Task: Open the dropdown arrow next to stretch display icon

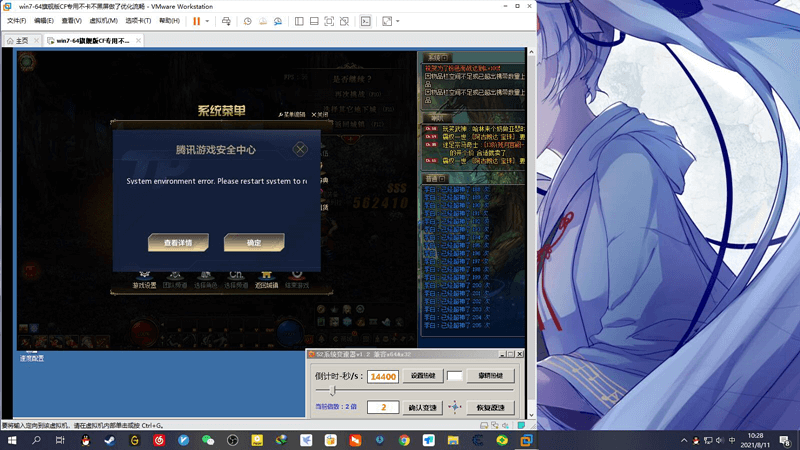Action: (397, 21)
